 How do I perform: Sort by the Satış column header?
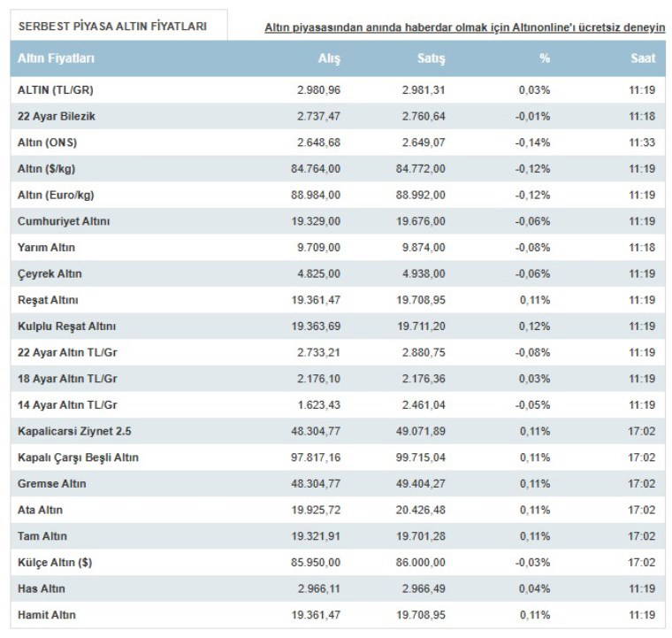point(431,59)
